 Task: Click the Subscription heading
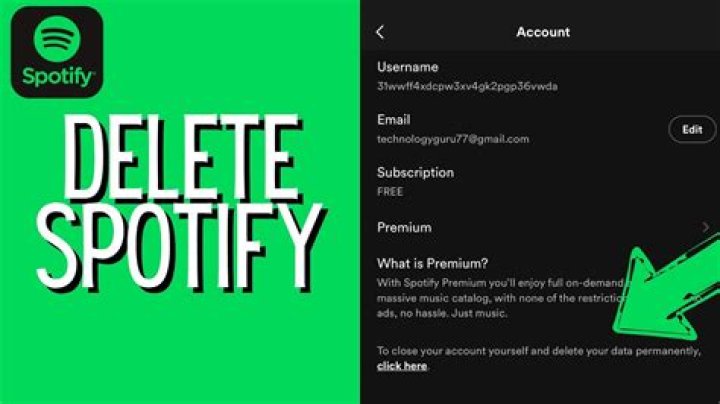(x=416, y=173)
